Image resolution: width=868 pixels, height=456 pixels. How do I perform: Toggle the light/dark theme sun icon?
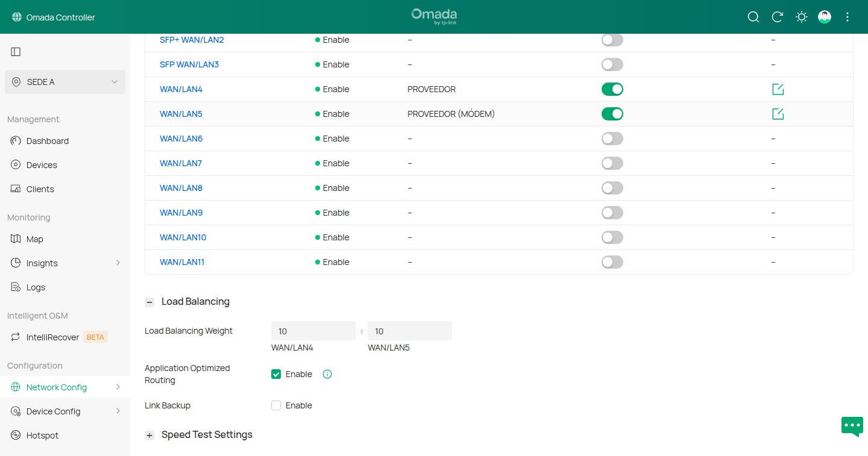tap(802, 17)
